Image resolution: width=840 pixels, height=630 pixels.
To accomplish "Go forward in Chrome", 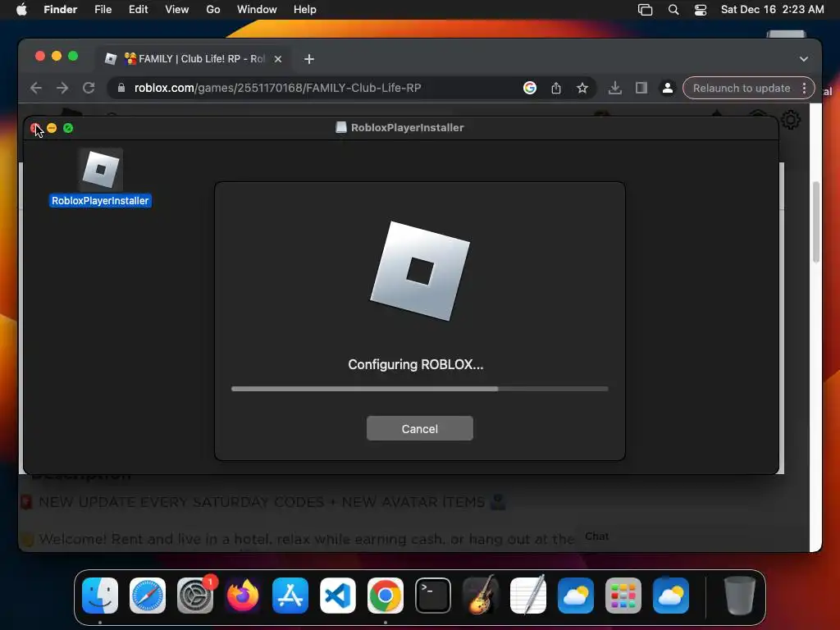I will (62, 88).
